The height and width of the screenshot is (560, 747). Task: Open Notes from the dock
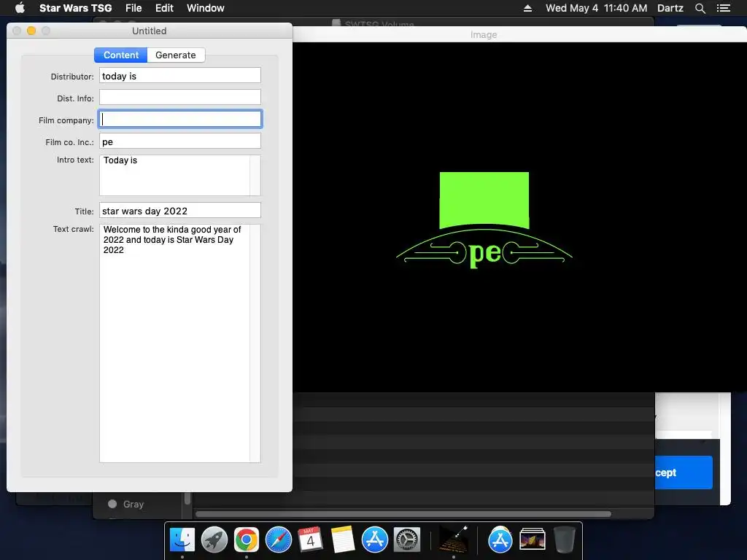(x=343, y=540)
